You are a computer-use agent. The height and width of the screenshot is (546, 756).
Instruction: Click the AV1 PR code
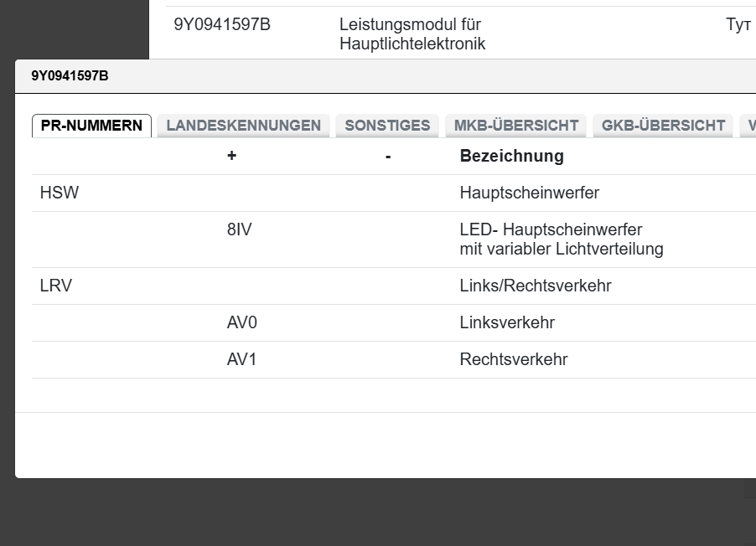pyautogui.click(x=241, y=360)
